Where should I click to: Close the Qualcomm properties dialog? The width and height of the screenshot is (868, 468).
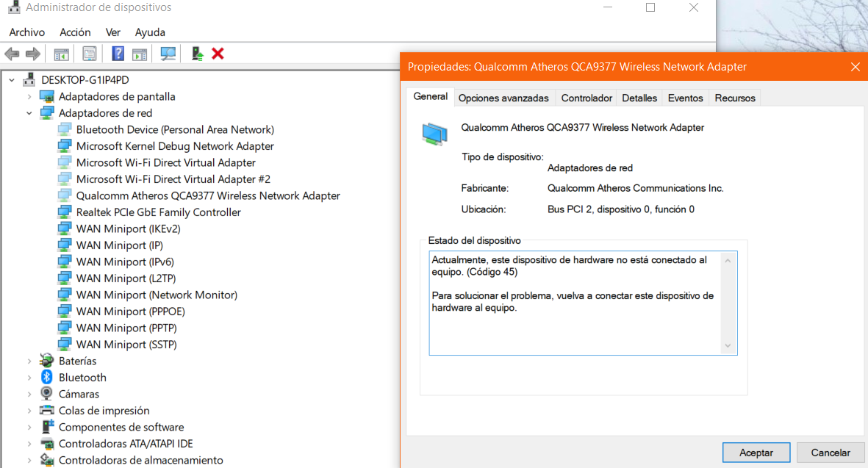pos(856,67)
